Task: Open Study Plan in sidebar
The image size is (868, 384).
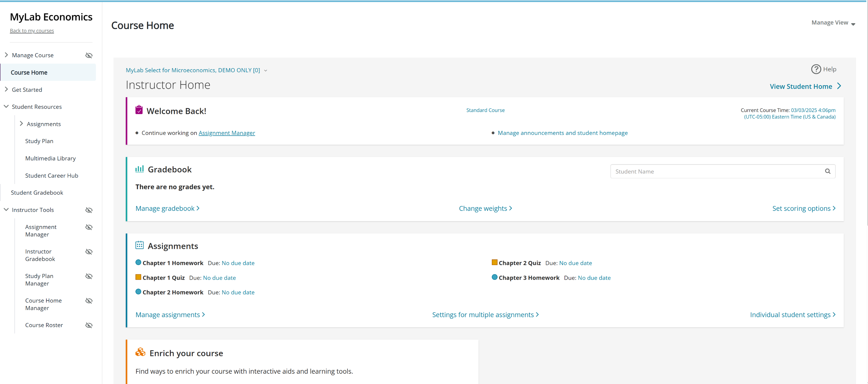Action: pos(39,141)
